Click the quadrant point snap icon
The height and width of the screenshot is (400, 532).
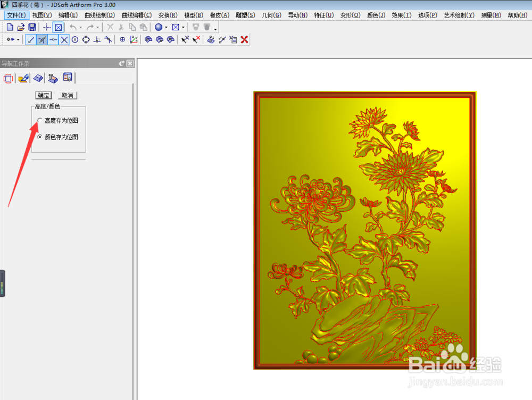[x=86, y=40]
